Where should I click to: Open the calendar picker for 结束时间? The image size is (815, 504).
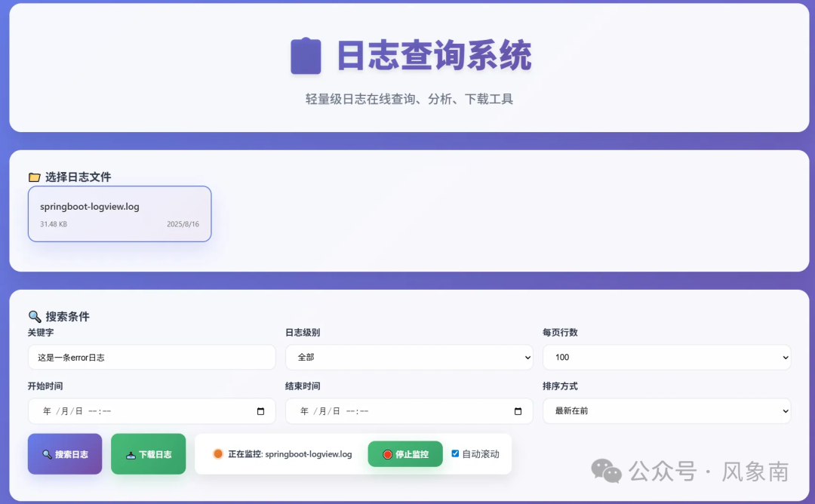point(518,411)
